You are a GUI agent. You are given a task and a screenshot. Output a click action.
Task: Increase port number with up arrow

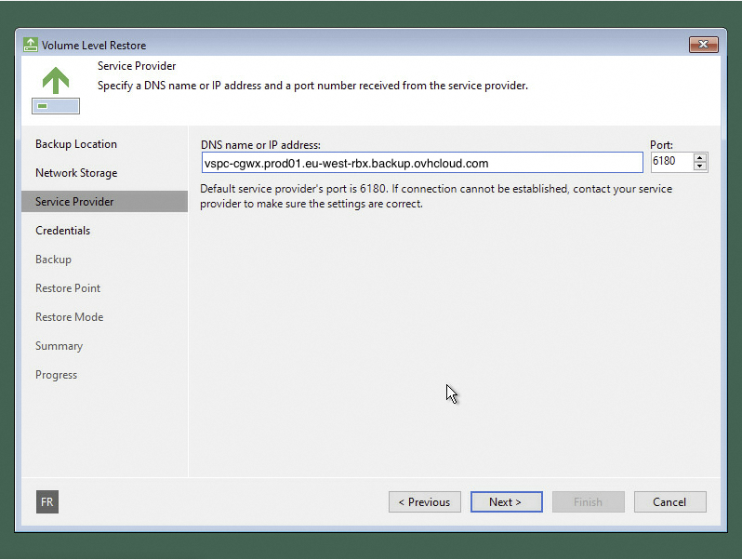pyautogui.click(x=700, y=157)
